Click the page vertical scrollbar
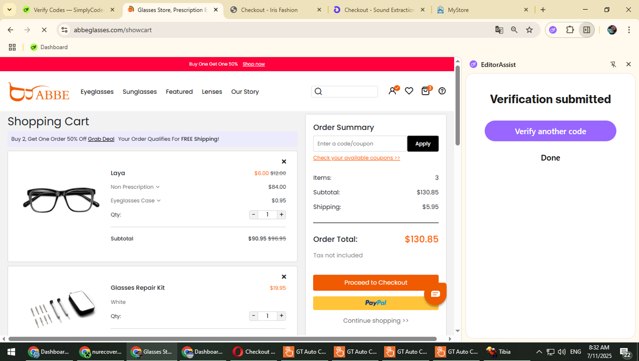This screenshot has width=639, height=361. point(458,105)
